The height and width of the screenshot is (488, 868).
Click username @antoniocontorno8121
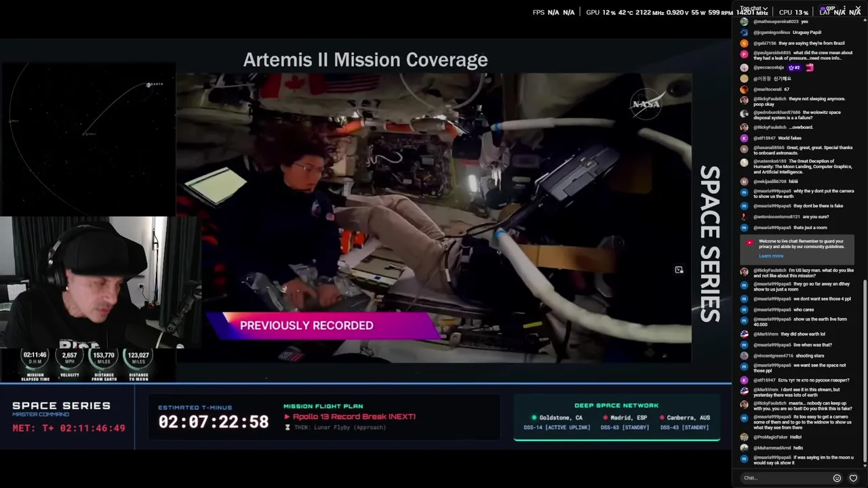point(777,217)
